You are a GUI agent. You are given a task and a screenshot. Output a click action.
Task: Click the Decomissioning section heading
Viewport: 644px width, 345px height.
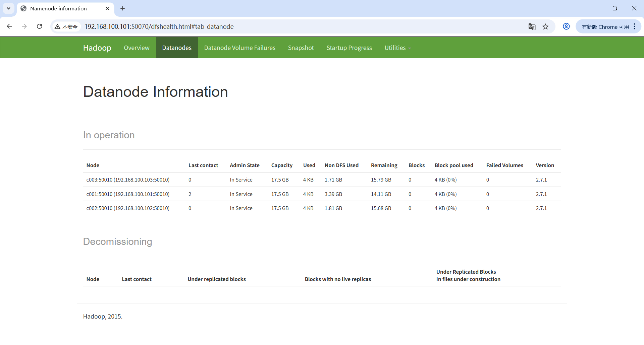click(x=117, y=241)
